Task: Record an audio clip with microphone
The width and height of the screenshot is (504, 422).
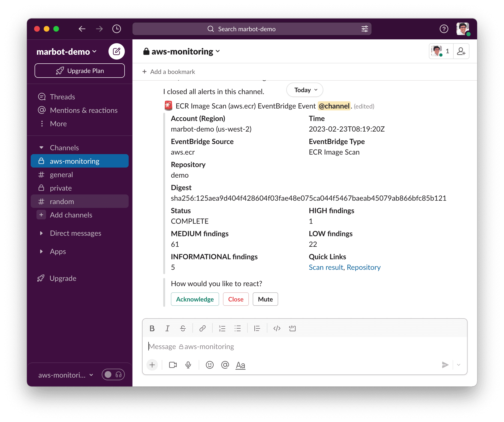Action: pyautogui.click(x=188, y=365)
